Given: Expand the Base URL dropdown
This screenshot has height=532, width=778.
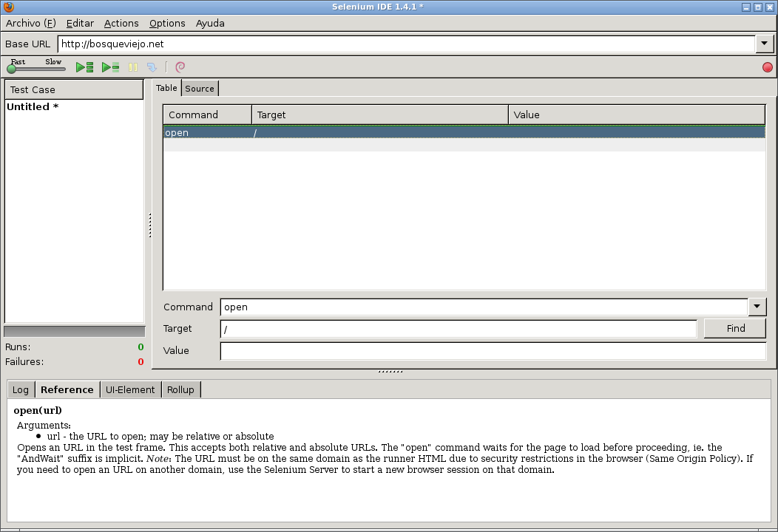Looking at the screenshot, I should coord(764,44).
